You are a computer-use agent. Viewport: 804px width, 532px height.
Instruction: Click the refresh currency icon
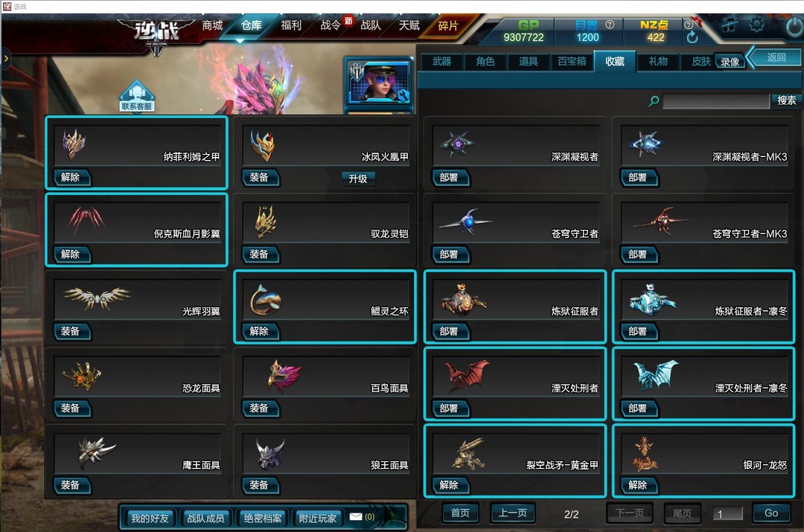pyautogui.click(x=692, y=37)
